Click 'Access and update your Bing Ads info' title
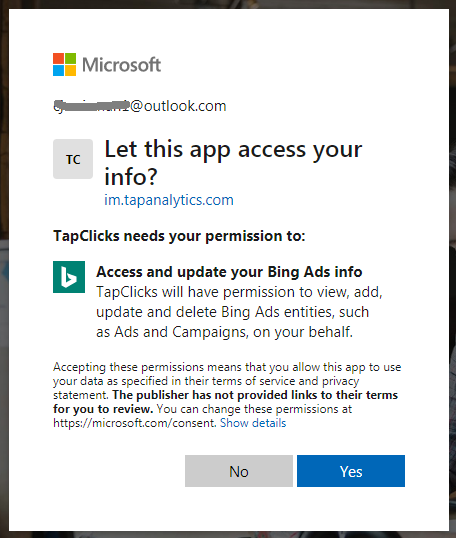 (x=229, y=272)
